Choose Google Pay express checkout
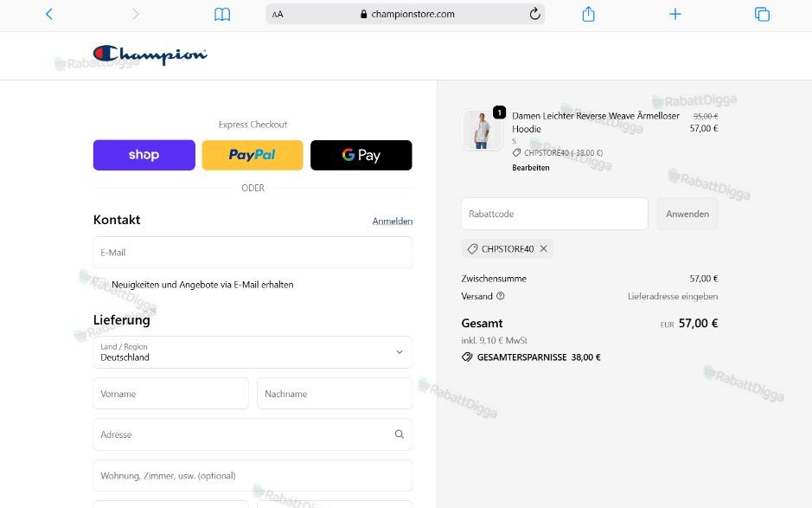 click(x=361, y=155)
